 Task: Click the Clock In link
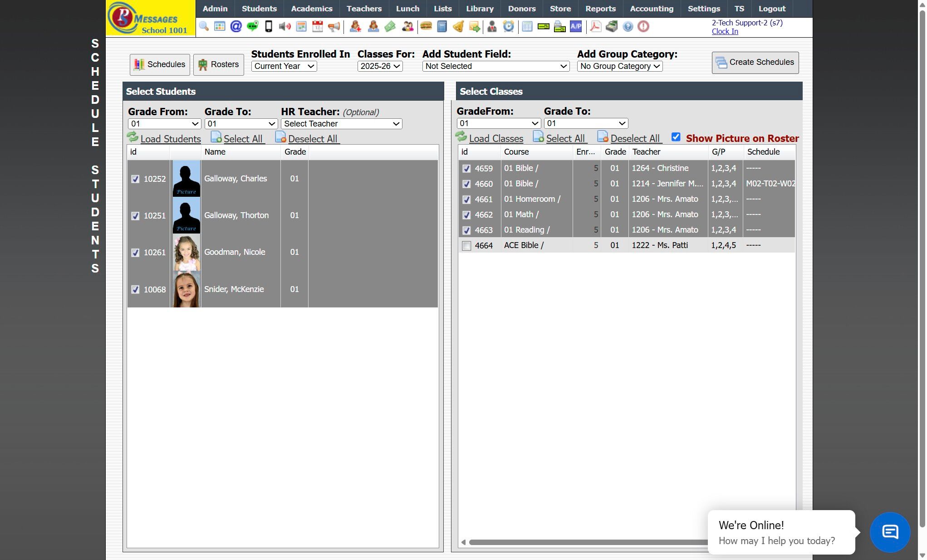click(725, 31)
